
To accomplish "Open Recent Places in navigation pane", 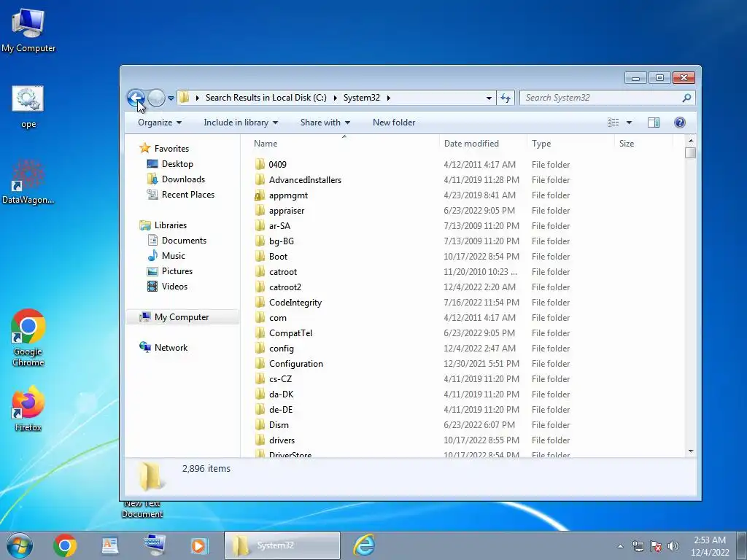I will (181, 194).
